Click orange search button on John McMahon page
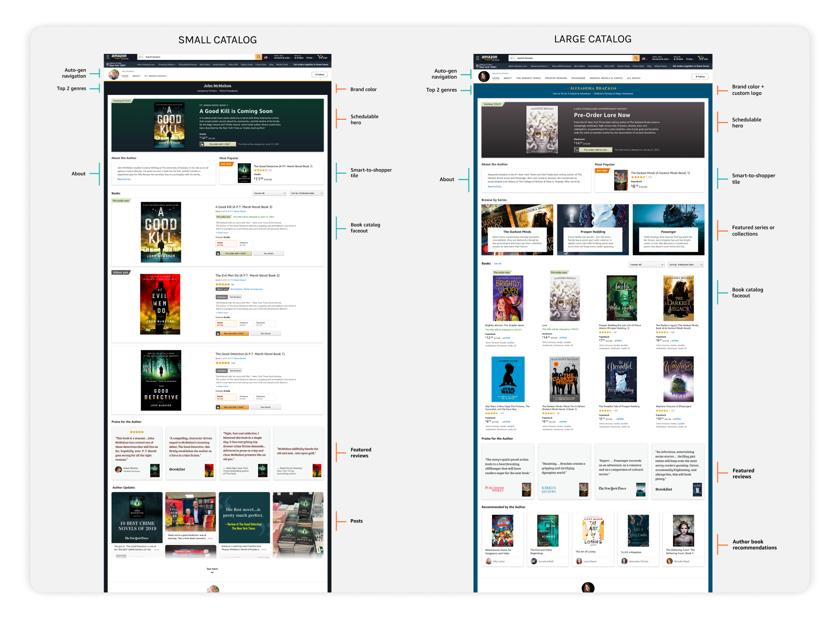840x621 pixels. (x=259, y=57)
